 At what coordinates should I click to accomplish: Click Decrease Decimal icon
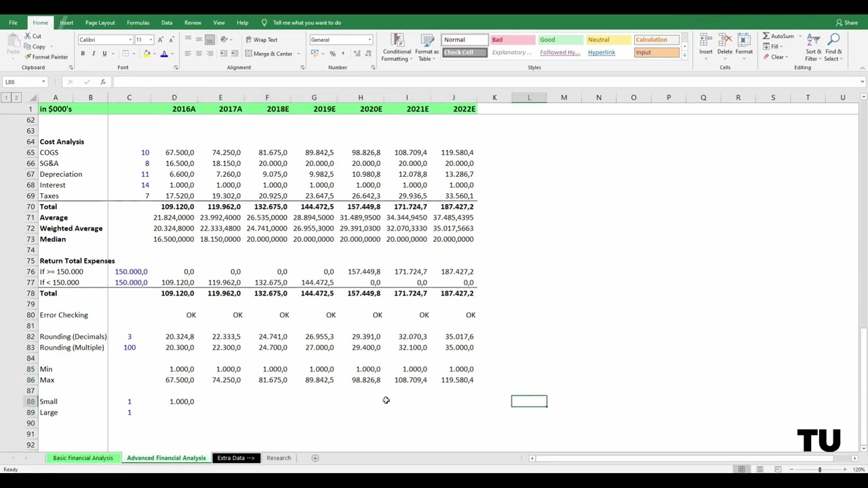click(367, 54)
